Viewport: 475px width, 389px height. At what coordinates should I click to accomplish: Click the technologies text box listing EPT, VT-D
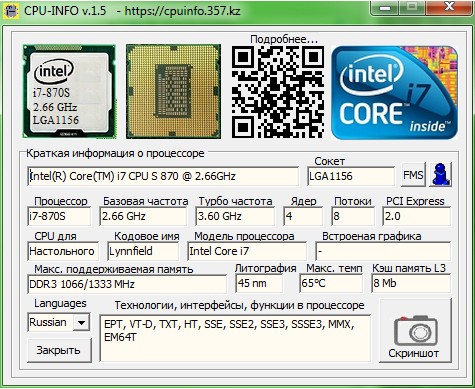(x=235, y=338)
